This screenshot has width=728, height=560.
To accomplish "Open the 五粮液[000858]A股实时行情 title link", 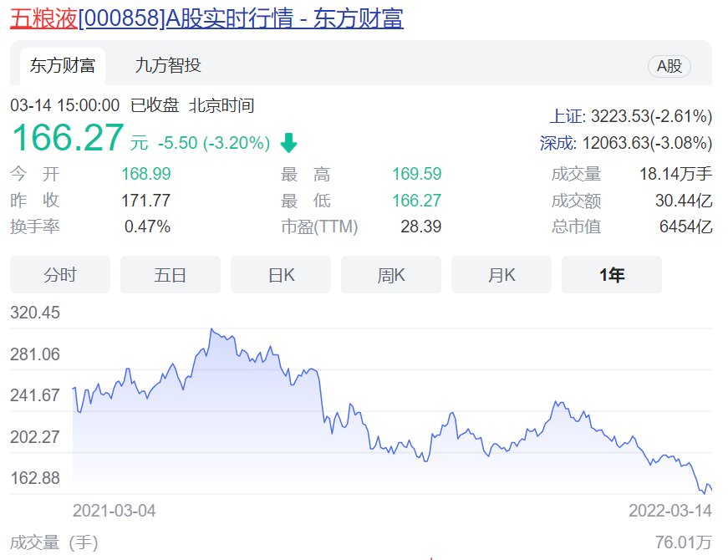I will click(x=206, y=18).
